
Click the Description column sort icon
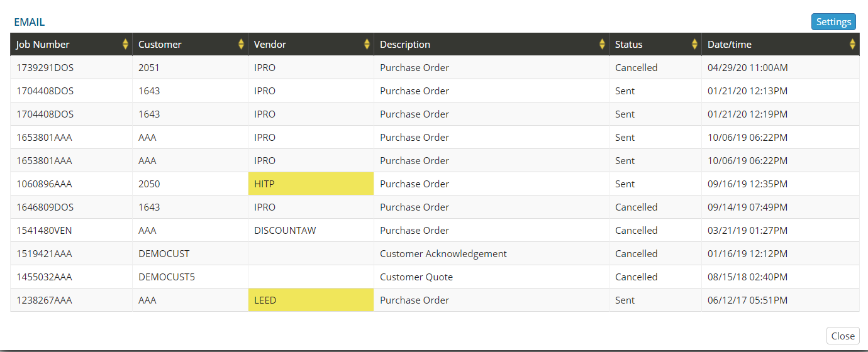[x=602, y=44]
